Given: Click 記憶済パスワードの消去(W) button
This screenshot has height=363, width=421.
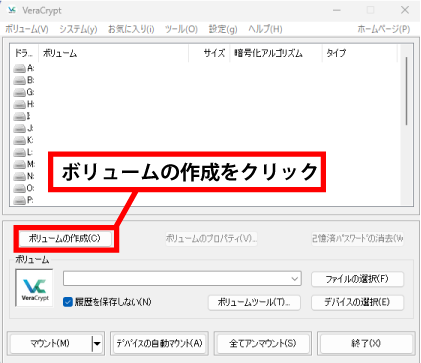Looking at the screenshot, I should coord(357,238).
